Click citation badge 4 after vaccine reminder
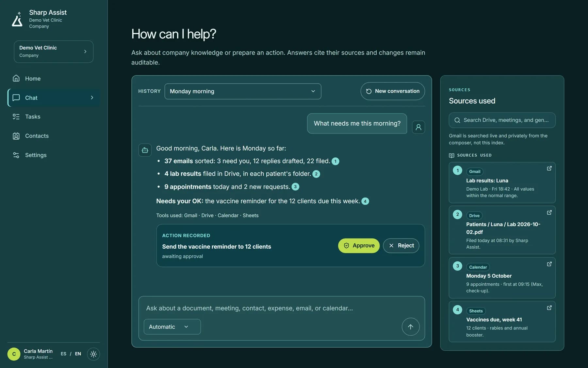 [x=365, y=201]
